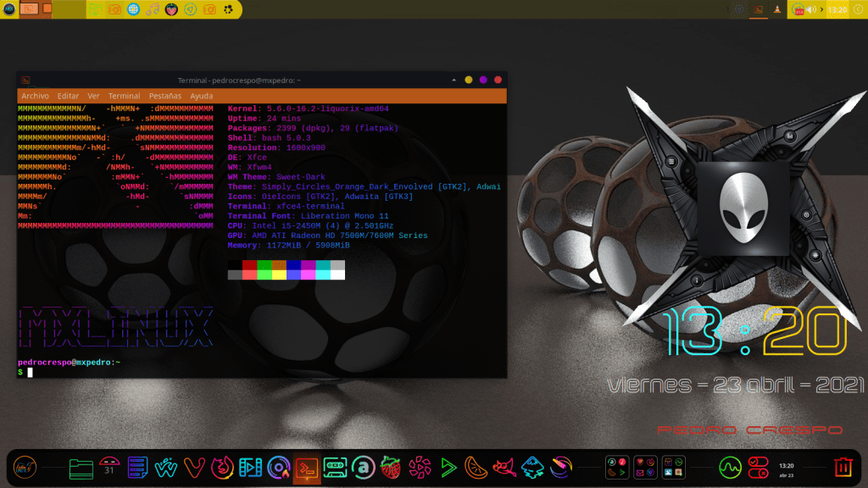Launch GIMP from the bottom dock
868x488 pixels.
click(504, 467)
